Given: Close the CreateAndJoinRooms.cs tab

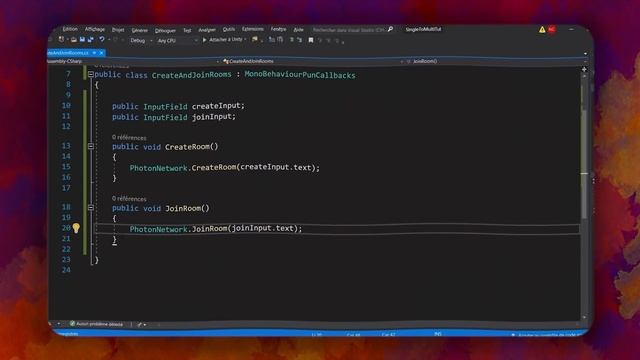Looking at the screenshot, I should pyautogui.click(x=102, y=53).
